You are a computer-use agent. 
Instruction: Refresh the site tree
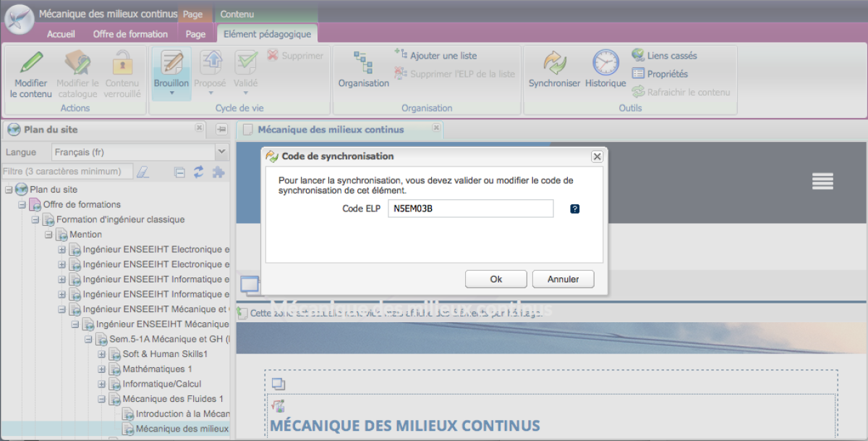tap(198, 172)
